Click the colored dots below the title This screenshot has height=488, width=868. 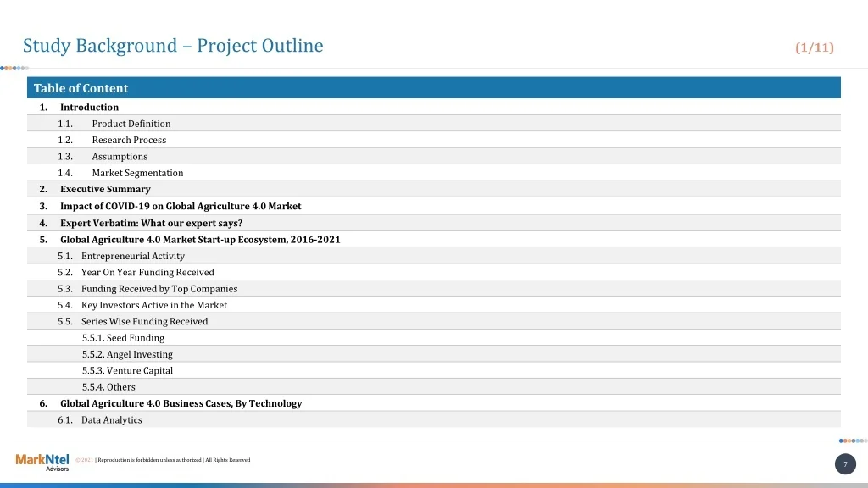coord(14,68)
